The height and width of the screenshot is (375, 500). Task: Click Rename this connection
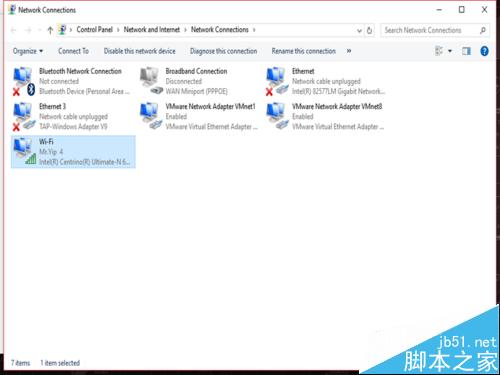pyautogui.click(x=303, y=51)
